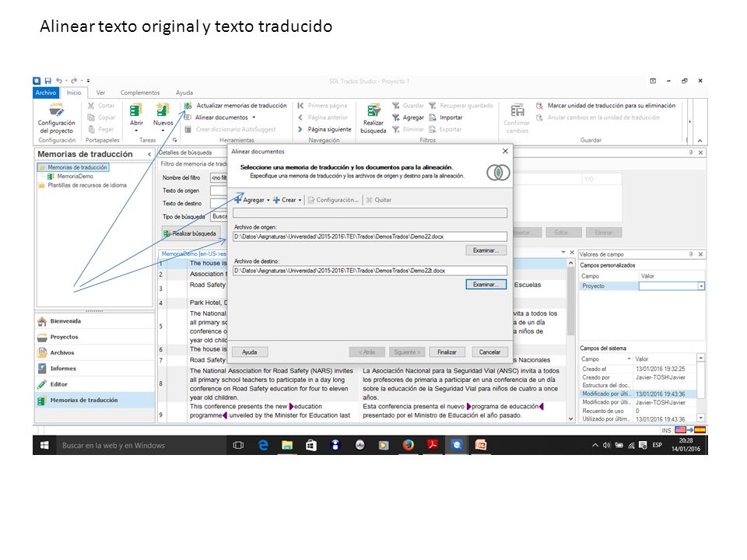Click the Buscar en la web search box

[141, 446]
